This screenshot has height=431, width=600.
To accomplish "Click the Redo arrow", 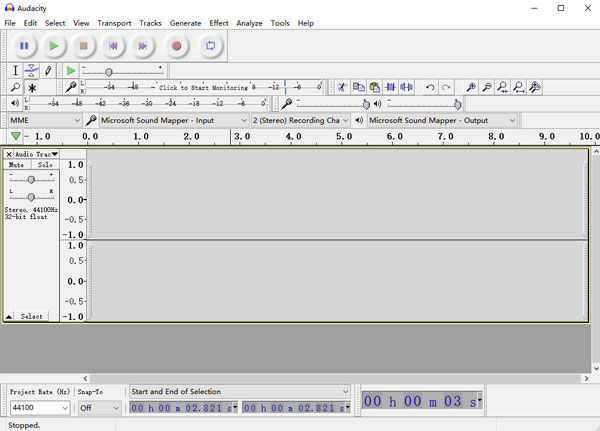I will (446, 87).
